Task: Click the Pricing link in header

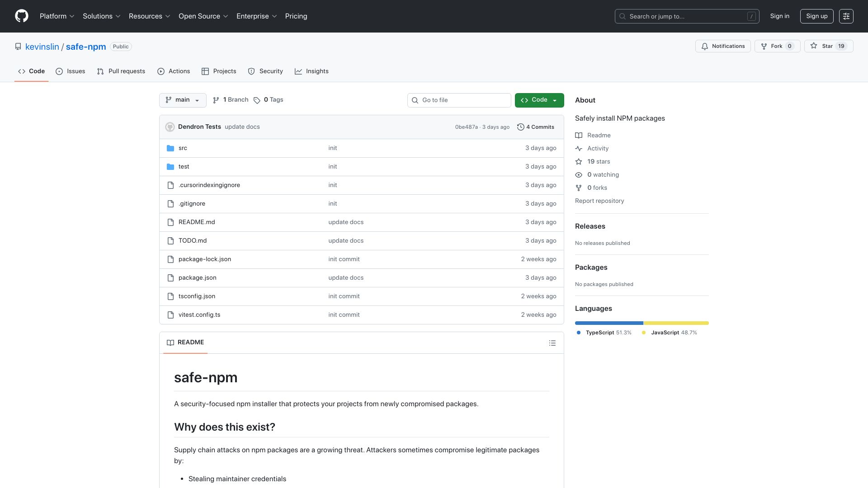Action: tap(296, 16)
